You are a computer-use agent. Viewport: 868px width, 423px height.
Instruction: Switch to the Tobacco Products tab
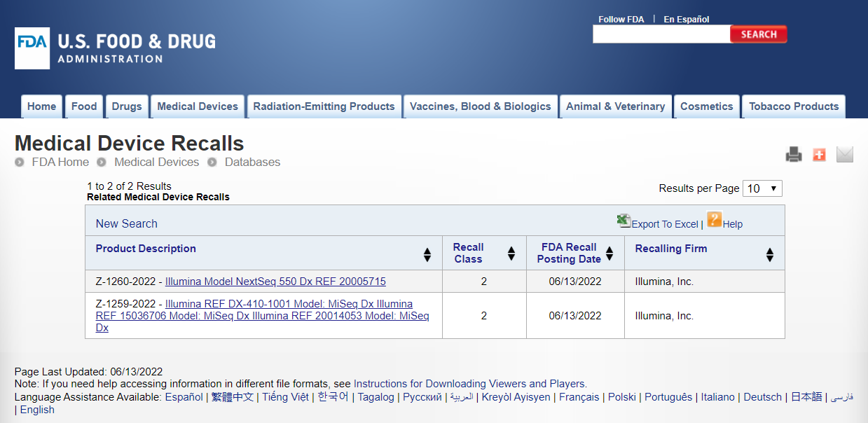click(x=793, y=106)
